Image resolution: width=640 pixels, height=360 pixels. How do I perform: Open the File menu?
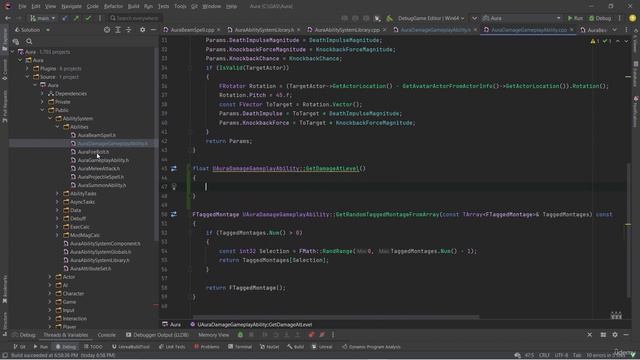pos(22,6)
